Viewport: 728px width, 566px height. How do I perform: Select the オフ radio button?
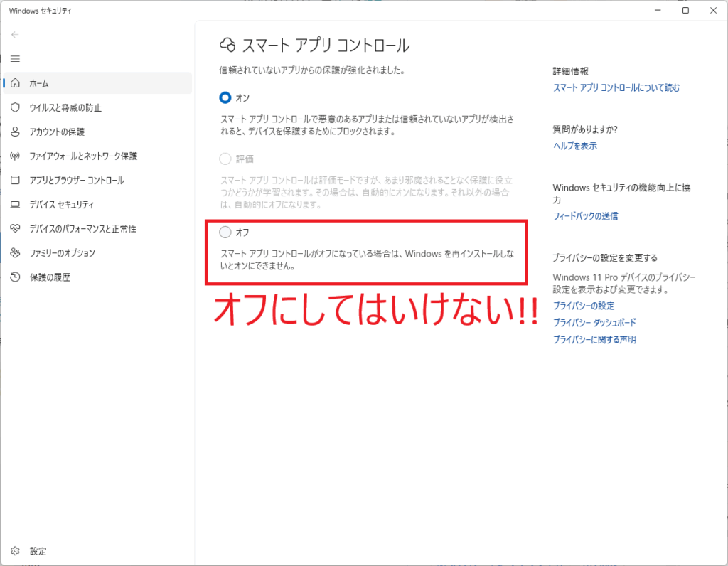(x=225, y=232)
